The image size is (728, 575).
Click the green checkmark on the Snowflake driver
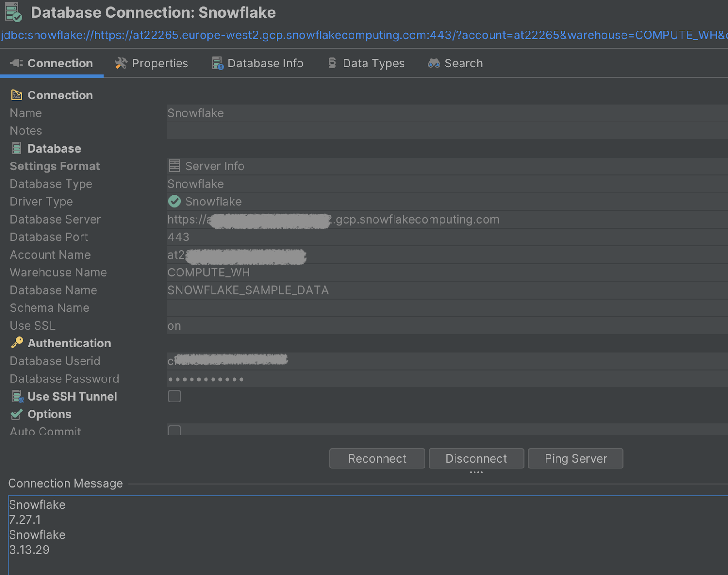(x=174, y=201)
